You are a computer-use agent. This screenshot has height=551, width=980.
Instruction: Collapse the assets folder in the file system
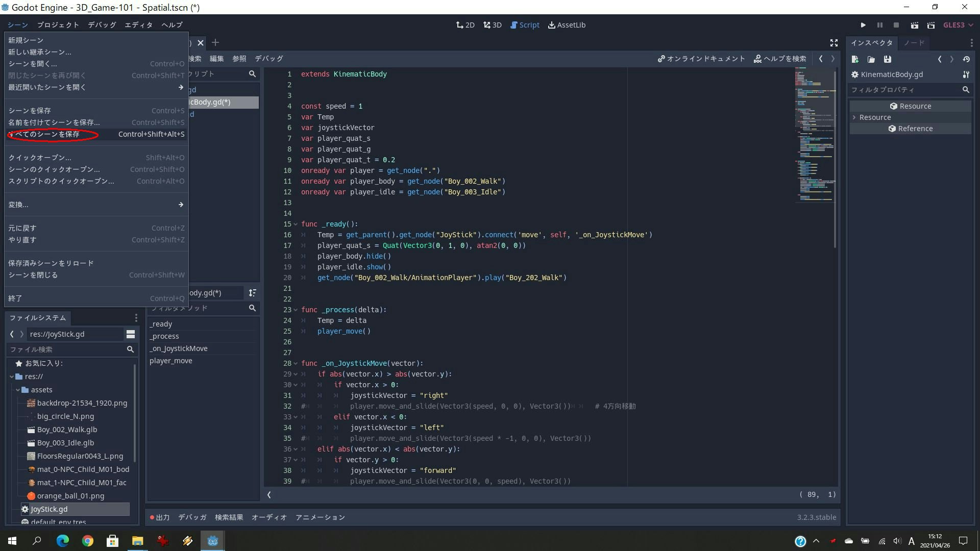point(18,390)
